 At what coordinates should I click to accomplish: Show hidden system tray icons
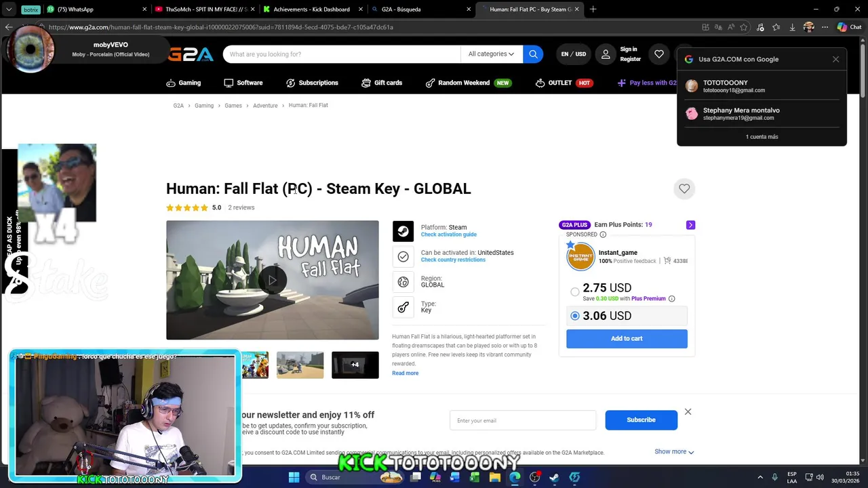tap(759, 477)
